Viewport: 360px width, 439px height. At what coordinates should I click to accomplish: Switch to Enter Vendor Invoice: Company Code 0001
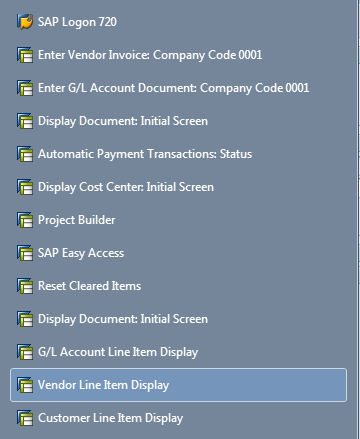(178, 55)
